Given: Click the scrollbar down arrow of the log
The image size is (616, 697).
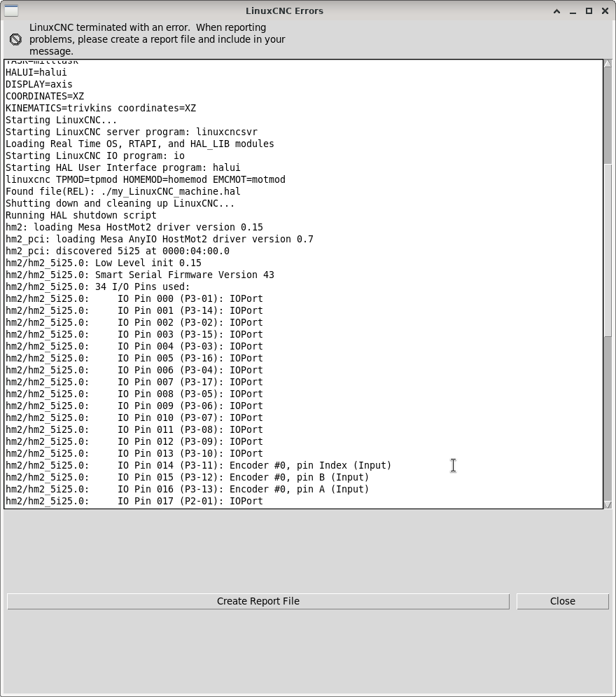Looking at the screenshot, I should tap(608, 504).
